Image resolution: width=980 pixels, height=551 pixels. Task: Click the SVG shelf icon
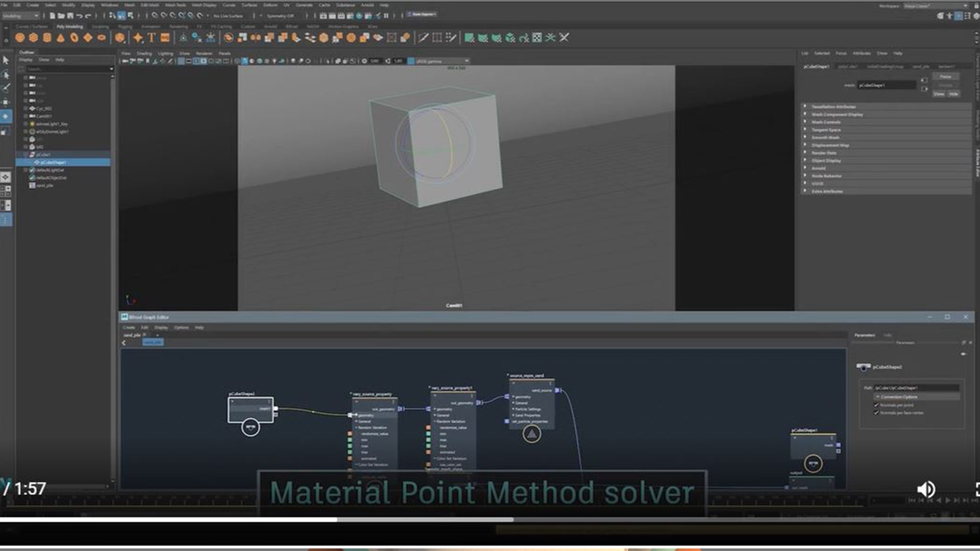[x=165, y=38]
